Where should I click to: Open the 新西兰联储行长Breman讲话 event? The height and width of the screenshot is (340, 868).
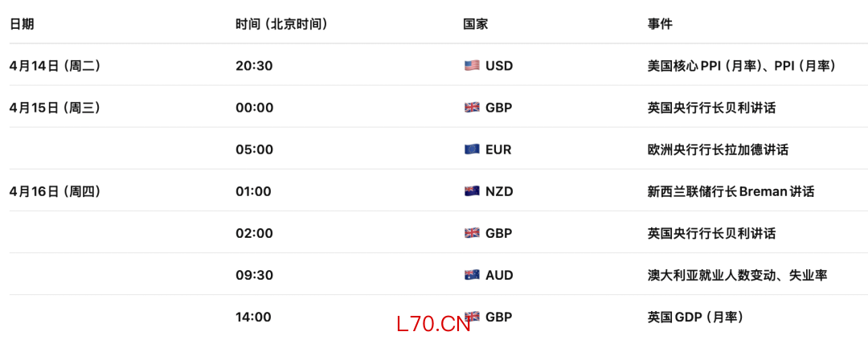tap(731, 191)
